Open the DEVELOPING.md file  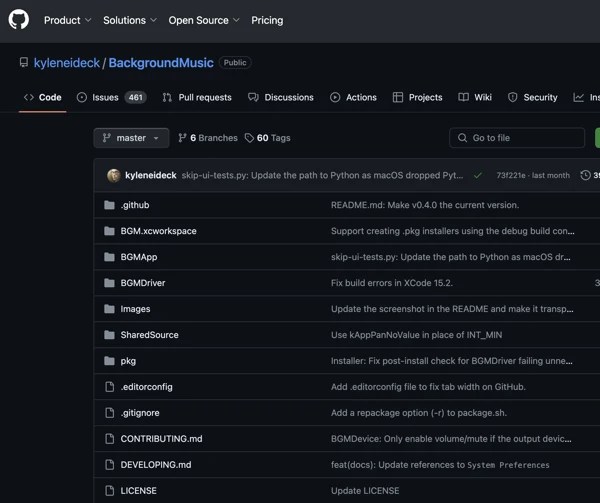coord(156,465)
